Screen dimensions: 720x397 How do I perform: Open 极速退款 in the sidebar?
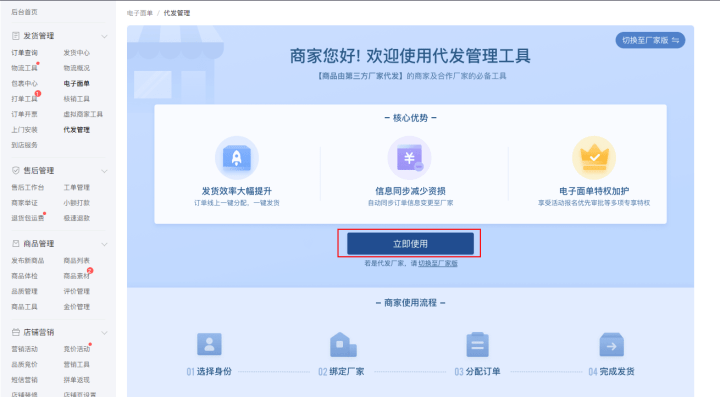click(77, 218)
